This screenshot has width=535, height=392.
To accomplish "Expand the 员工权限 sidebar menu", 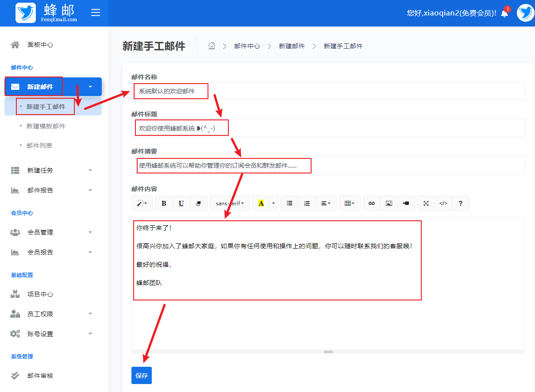I will click(x=53, y=314).
